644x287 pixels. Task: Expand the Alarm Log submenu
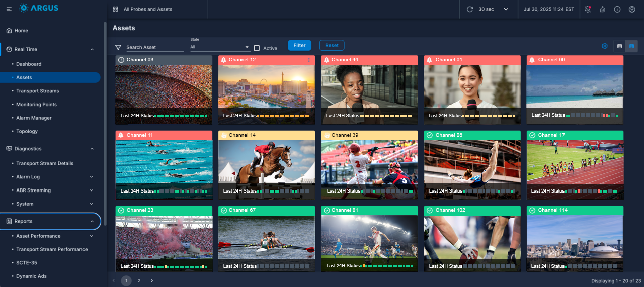click(x=91, y=177)
